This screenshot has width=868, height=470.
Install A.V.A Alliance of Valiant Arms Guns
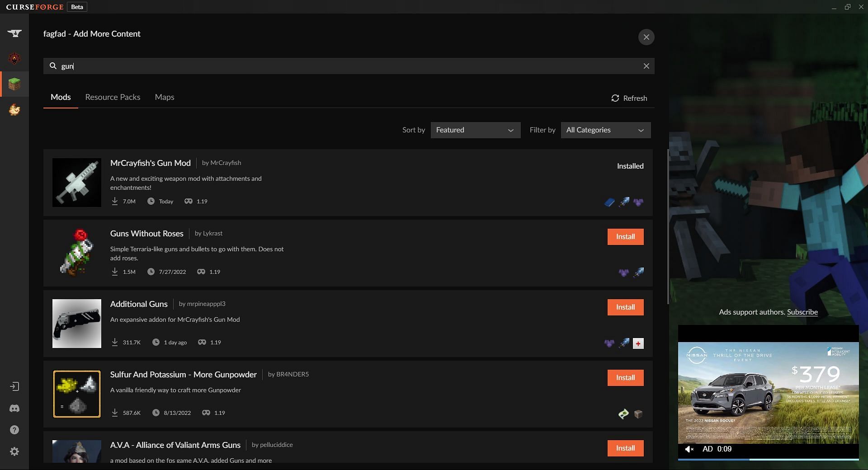pos(625,448)
